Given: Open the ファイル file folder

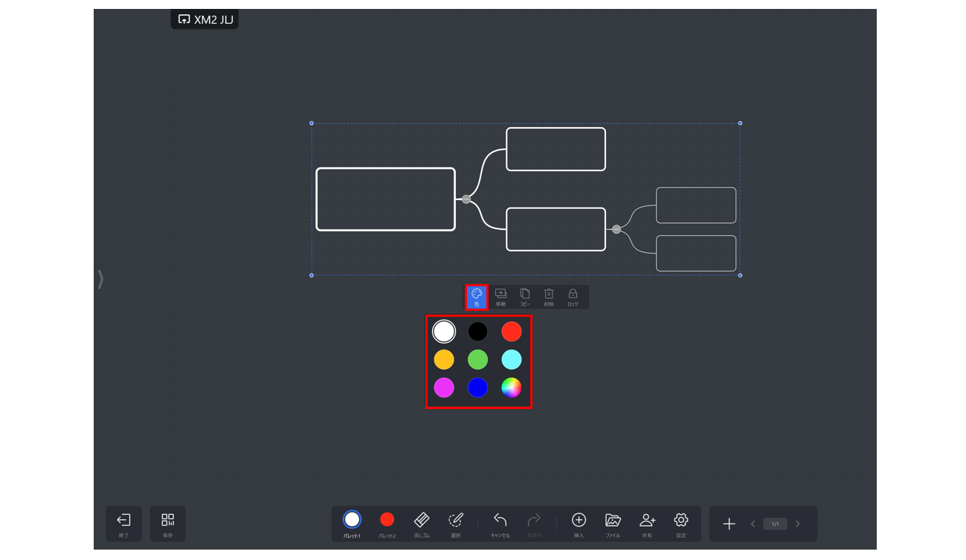Looking at the screenshot, I should 613,524.
